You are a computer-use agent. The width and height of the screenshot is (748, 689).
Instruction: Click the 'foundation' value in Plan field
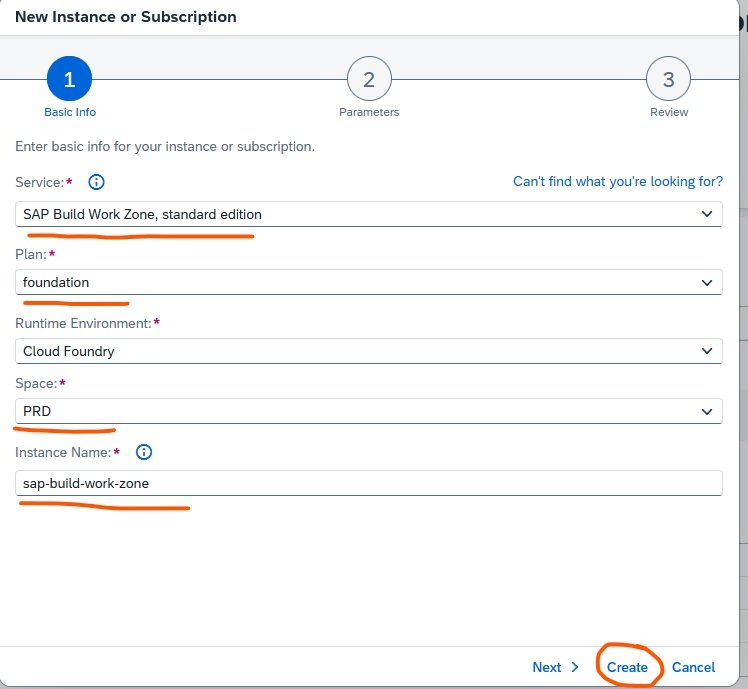click(56, 283)
